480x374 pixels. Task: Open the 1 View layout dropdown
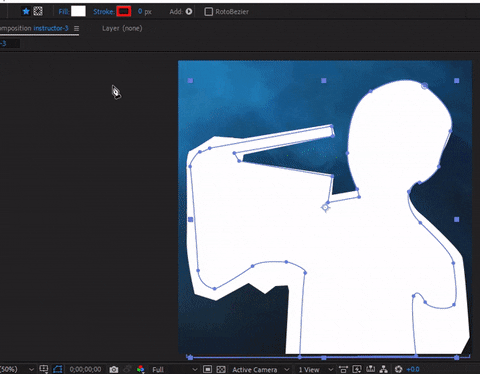tap(315, 369)
